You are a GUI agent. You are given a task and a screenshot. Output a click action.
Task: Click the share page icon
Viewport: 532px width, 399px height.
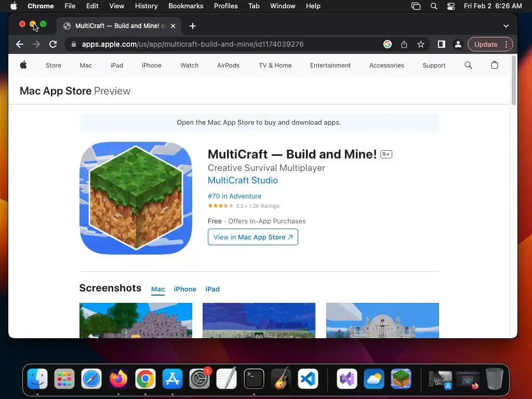[404, 44]
